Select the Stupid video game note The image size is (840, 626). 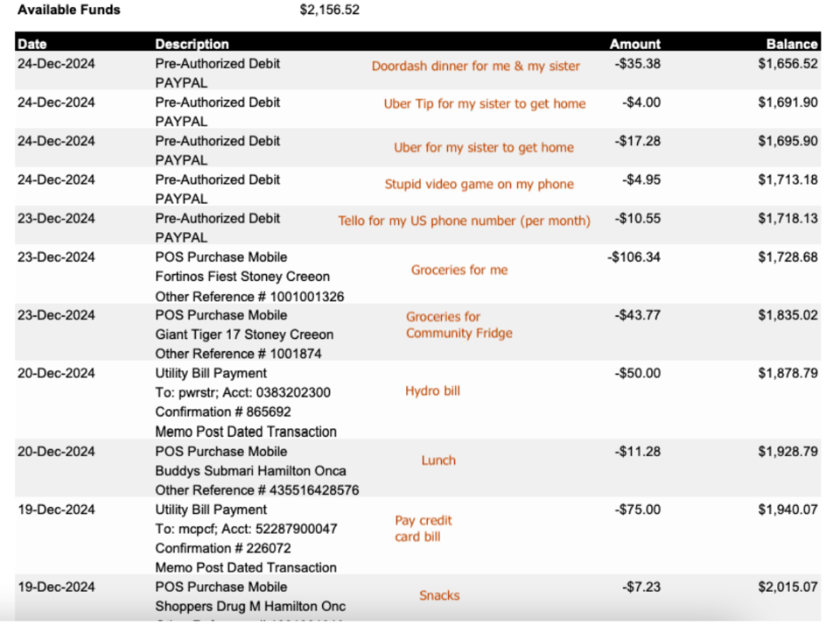[479, 185]
